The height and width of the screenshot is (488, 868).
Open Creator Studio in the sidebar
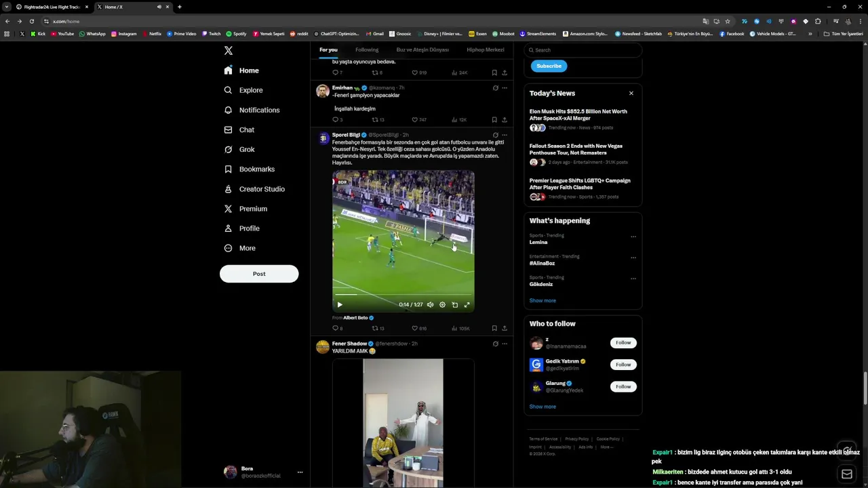[x=254, y=189]
